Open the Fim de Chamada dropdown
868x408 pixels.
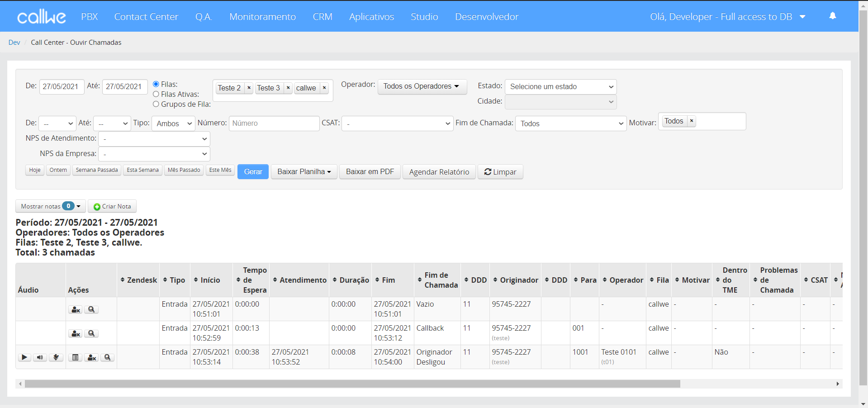(571, 123)
